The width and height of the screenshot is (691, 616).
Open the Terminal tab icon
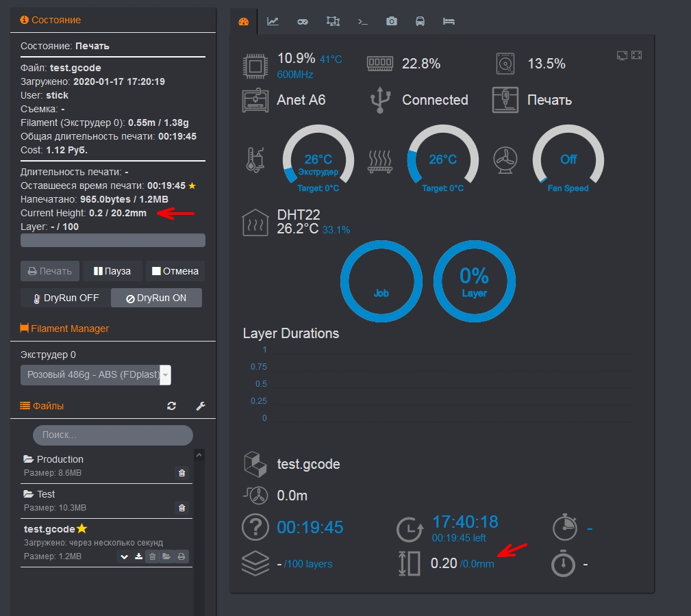363,21
